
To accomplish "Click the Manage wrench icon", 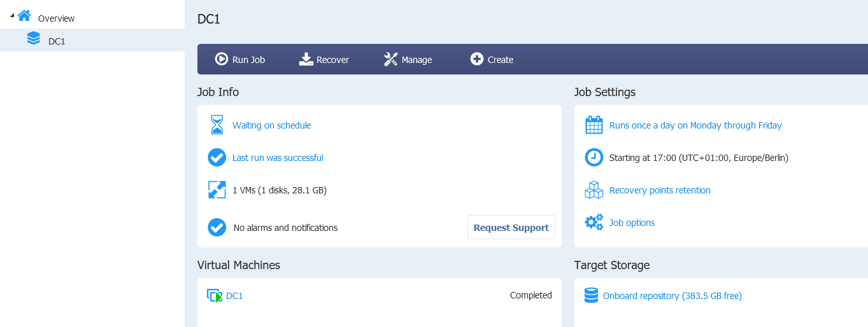I will [390, 59].
